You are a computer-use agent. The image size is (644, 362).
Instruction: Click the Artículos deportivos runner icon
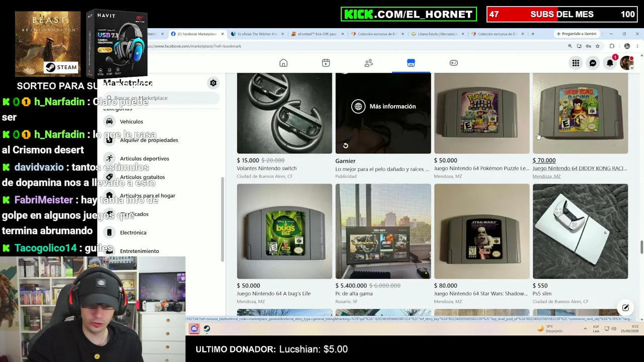pos(109,158)
